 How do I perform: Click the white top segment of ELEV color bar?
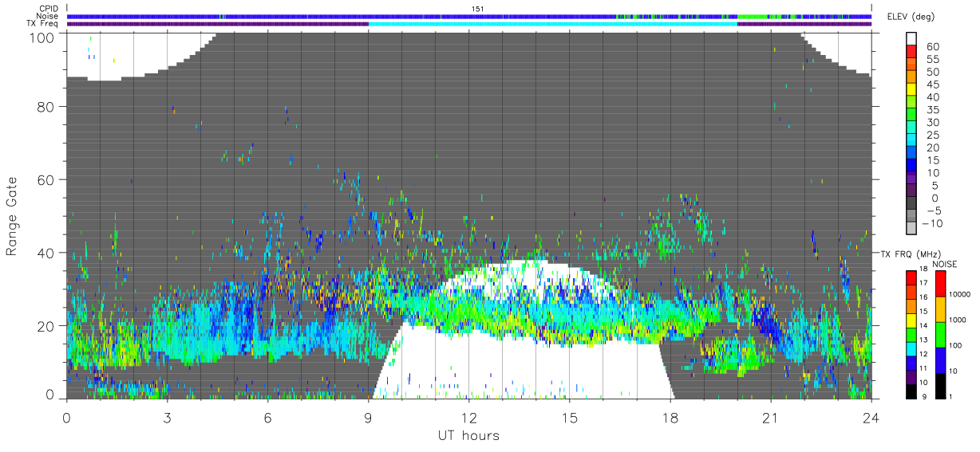pyautogui.click(x=912, y=38)
